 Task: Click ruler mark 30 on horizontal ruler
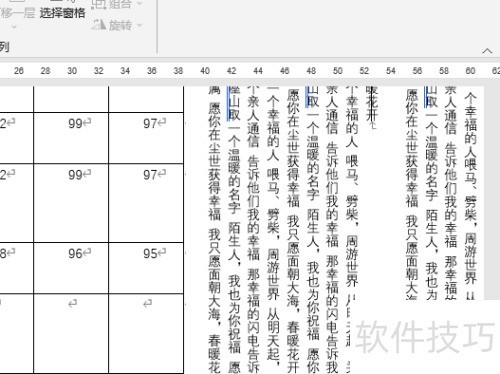coord(72,71)
